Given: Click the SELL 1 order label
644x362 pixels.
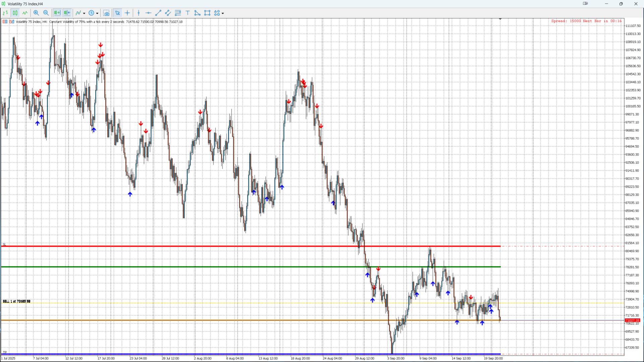Looking at the screenshot, I should (x=16, y=301).
